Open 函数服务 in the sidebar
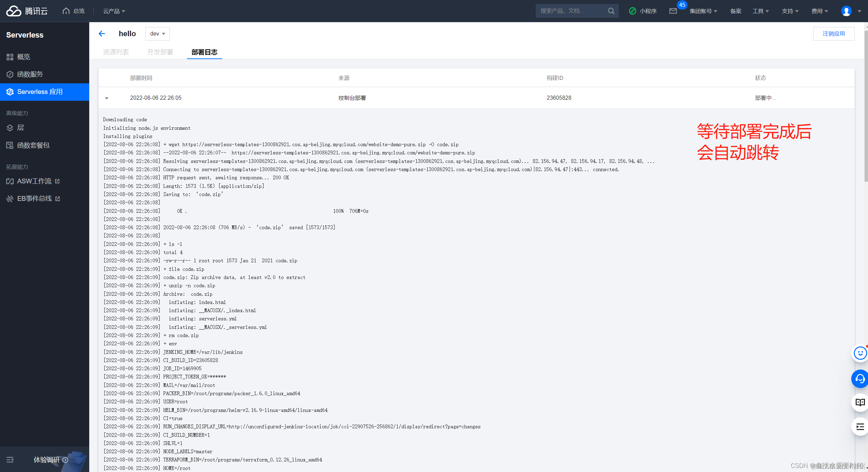This screenshot has width=868, height=472. point(30,74)
